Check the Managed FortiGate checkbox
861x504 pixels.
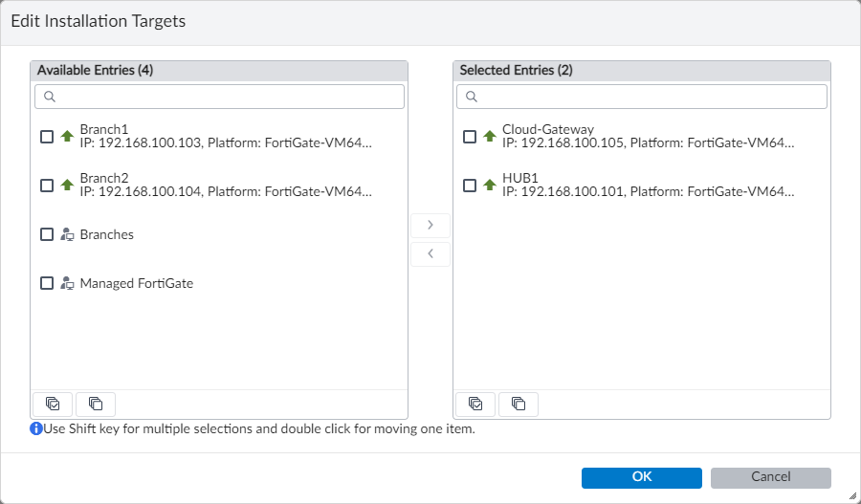(x=47, y=283)
